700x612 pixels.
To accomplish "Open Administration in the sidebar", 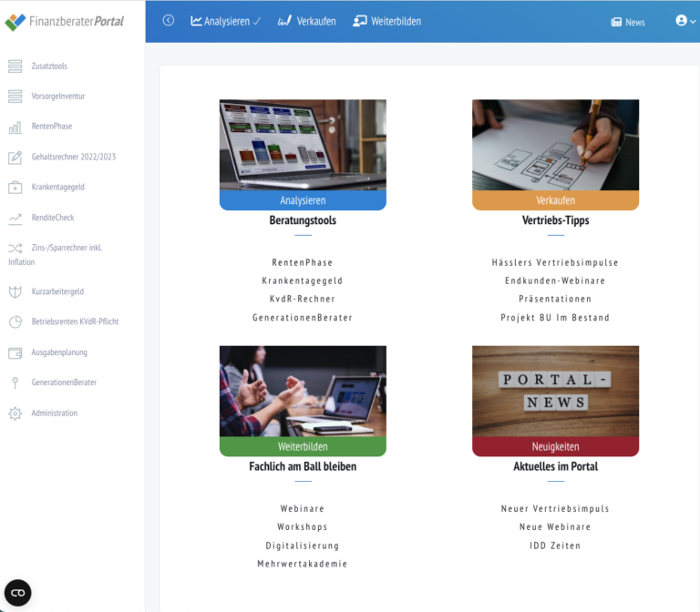I will tap(55, 413).
